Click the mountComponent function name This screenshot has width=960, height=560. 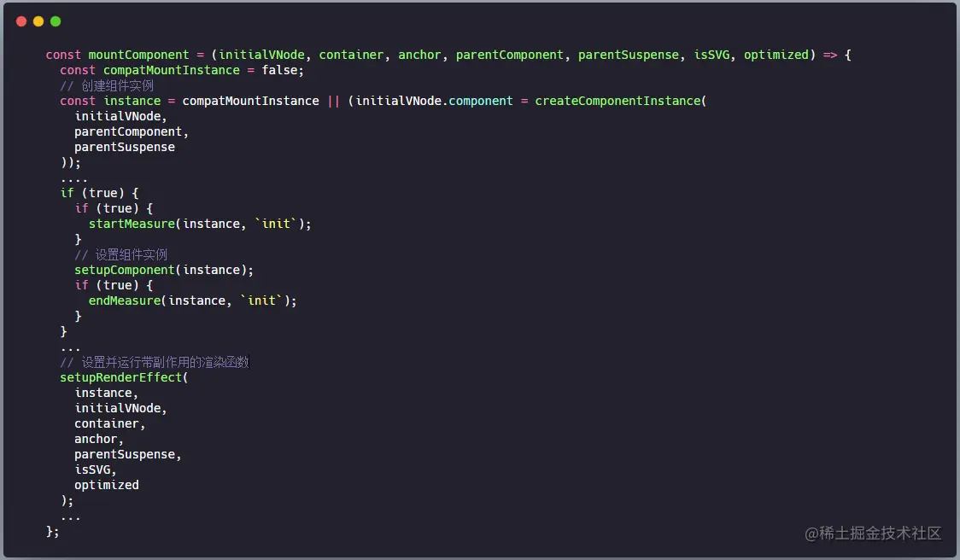tap(139, 55)
